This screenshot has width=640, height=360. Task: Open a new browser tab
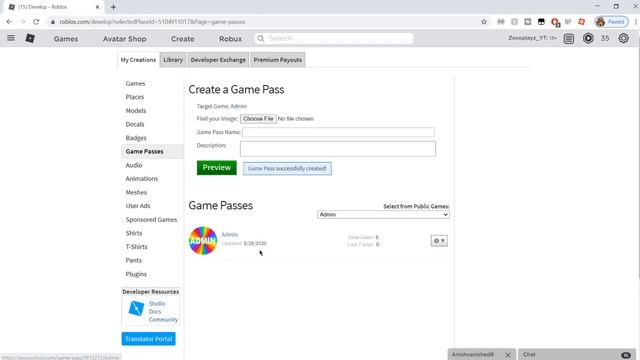click(113, 7)
